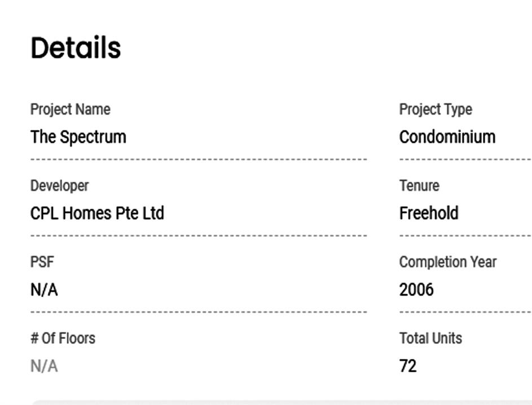The height and width of the screenshot is (405, 532).
Task: Click the greyed N/A under # Of Floors
Action: click(x=44, y=366)
